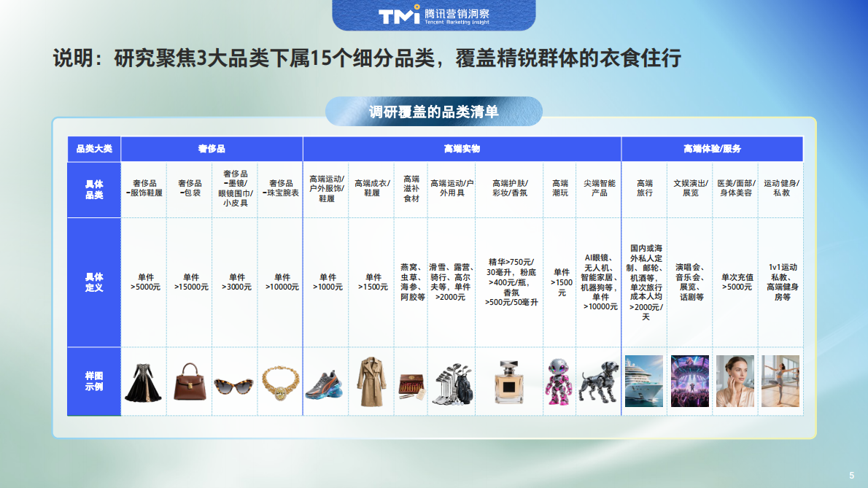Image resolution: width=868 pixels, height=488 pixels.
Task: Click the perfume bottle sample image
Action: click(x=508, y=383)
